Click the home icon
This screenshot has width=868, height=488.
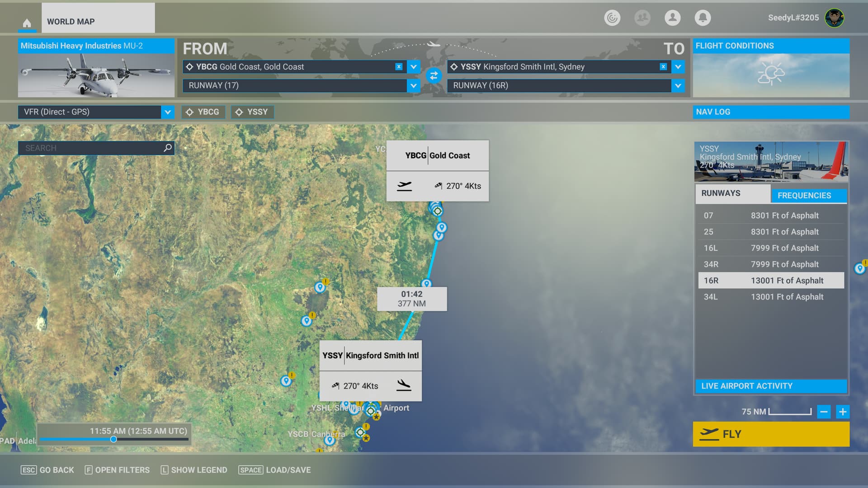(x=27, y=23)
